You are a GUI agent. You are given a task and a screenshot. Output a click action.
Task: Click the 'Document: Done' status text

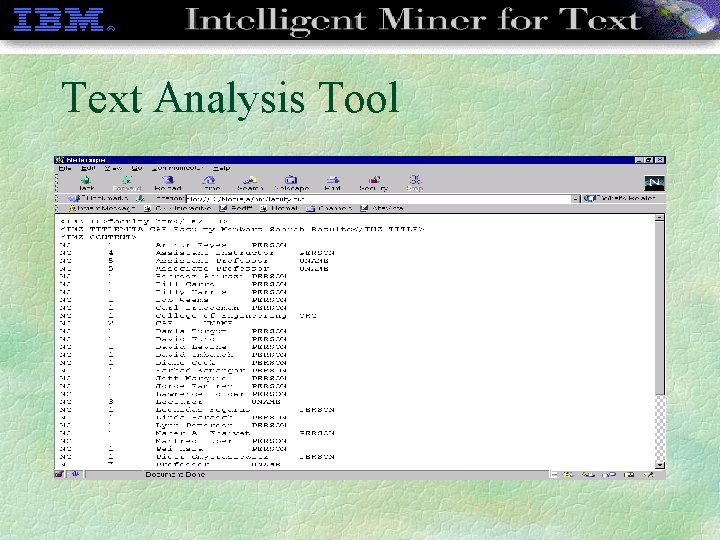[175, 474]
